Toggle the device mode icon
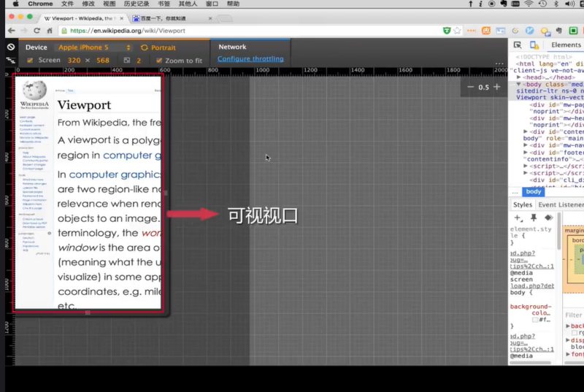Image resolution: width=584 pixels, height=392 pixels. coord(534,45)
